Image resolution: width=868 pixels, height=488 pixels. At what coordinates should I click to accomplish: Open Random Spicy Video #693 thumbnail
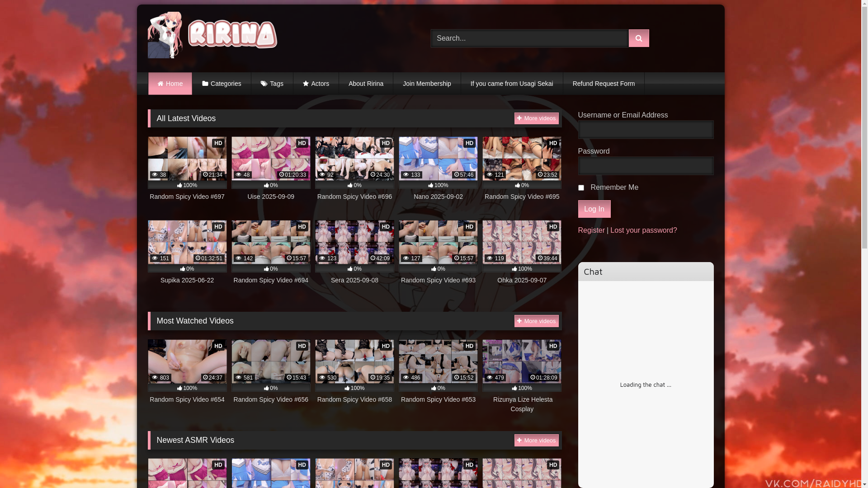(x=438, y=242)
